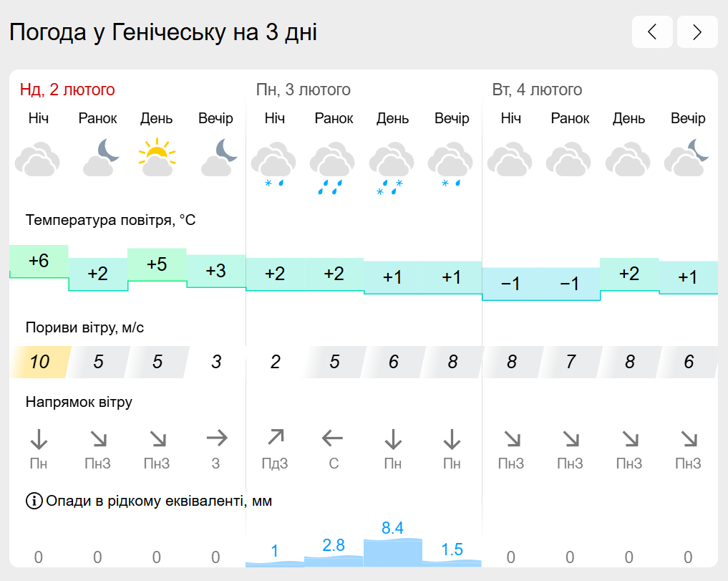Click Monday day sleet cloud icon
Image resolution: width=728 pixels, height=581 pixels.
pyautogui.click(x=392, y=168)
